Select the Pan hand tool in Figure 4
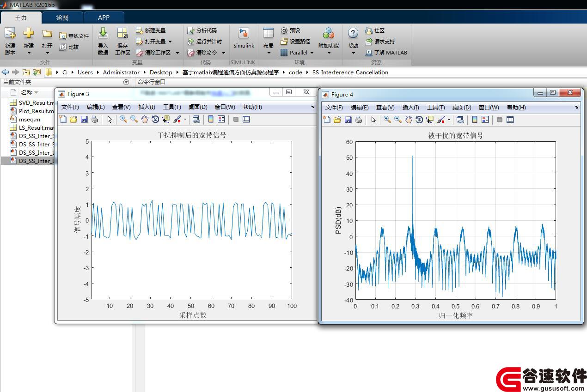Screen dimensions: 587x392 point(409,120)
